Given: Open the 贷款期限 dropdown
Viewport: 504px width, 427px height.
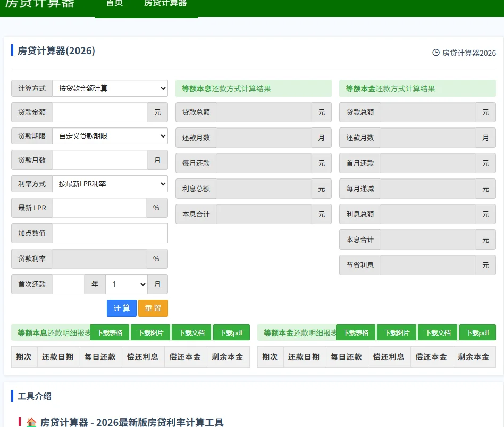Looking at the screenshot, I should tap(110, 136).
